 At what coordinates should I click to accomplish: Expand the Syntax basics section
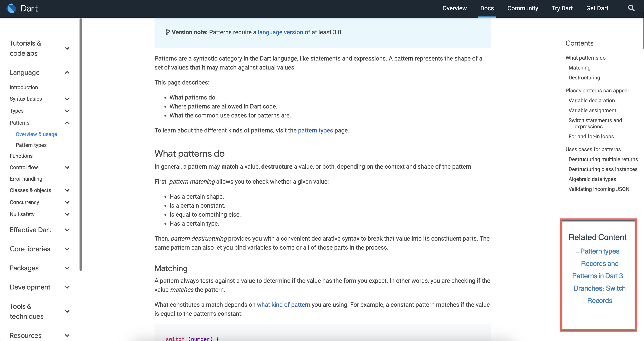[x=67, y=99]
